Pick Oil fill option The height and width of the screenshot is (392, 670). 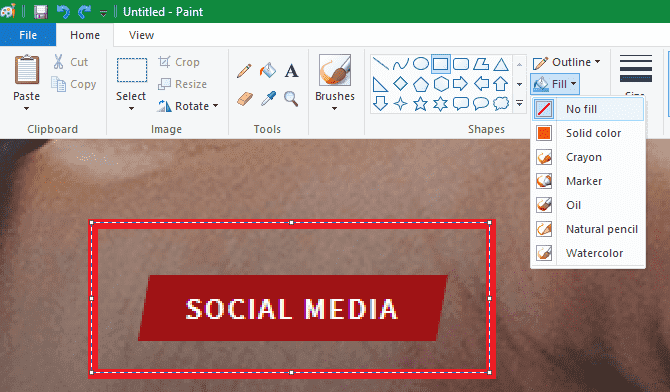(588, 205)
